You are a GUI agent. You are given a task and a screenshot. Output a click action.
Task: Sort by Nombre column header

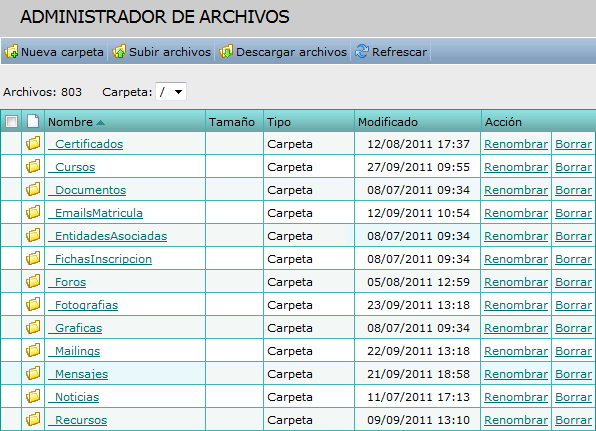[70, 122]
